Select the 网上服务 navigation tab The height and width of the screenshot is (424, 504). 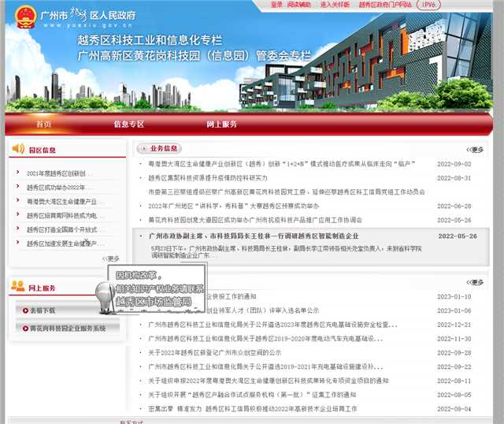click(221, 125)
